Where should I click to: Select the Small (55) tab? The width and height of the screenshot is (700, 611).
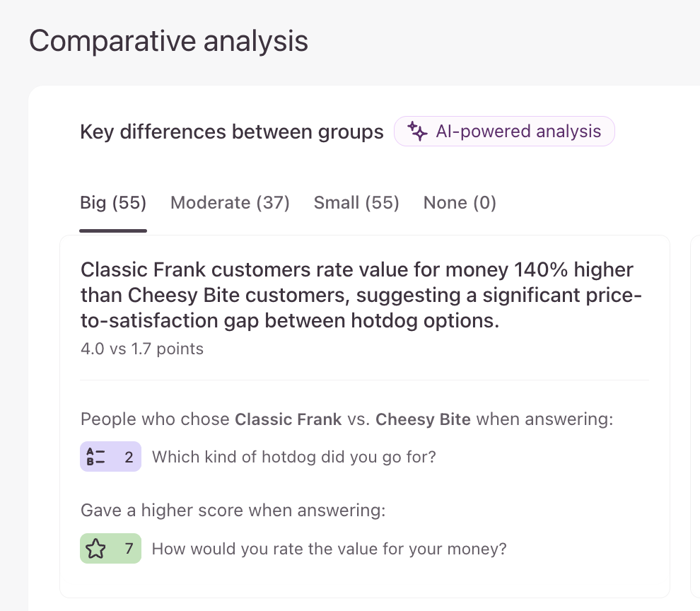(356, 204)
